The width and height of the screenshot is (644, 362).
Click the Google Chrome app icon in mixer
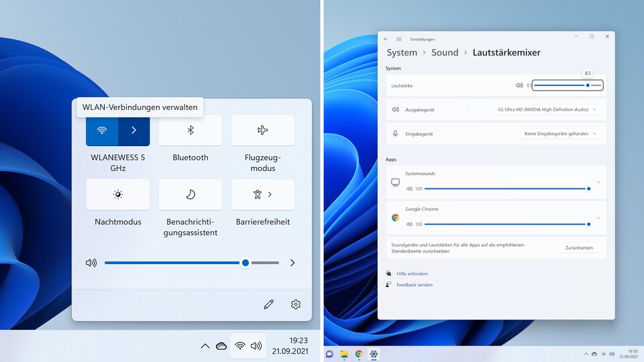pyautogui.click(x=396, y=218)
